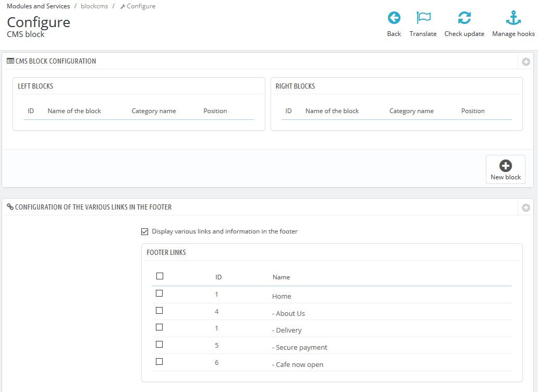This screenshot has width=538, height=392.
Task: Click the Configure breadcrumb text
Action: (141, 6)
